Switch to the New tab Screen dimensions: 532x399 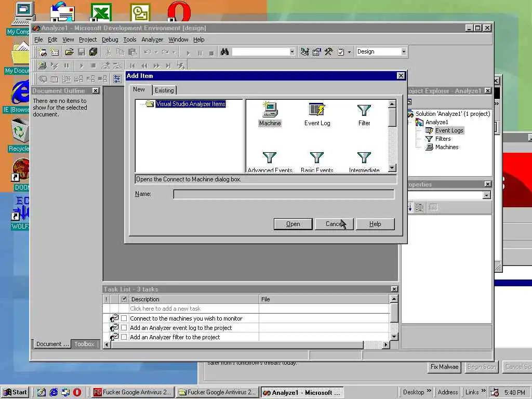(139, 89)
